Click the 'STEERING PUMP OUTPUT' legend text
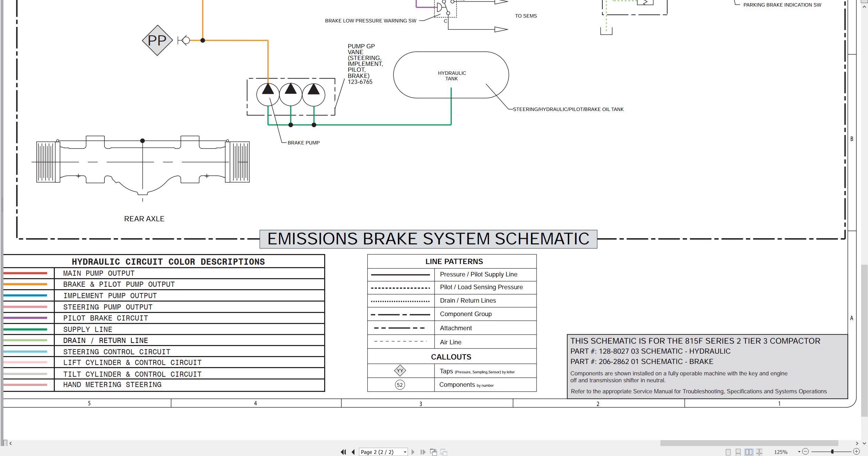 click(108, 307)
